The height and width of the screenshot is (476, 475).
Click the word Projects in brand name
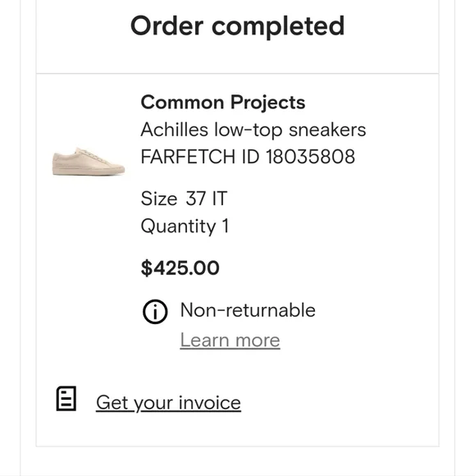coord(268,103)
